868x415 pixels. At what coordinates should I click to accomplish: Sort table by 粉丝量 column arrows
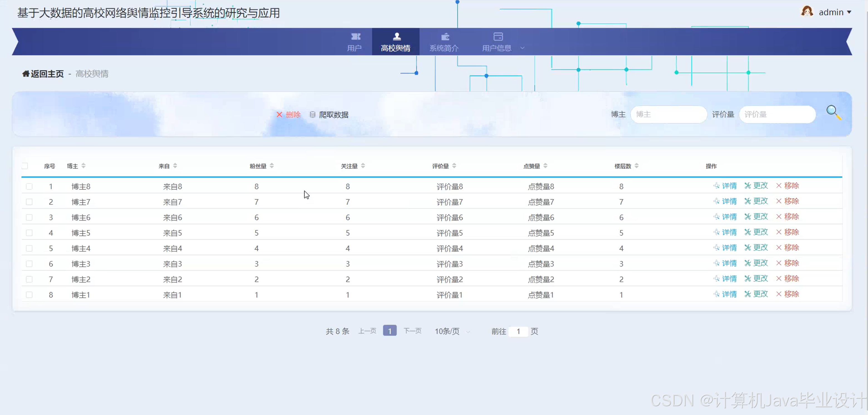(x=272, y=165)
